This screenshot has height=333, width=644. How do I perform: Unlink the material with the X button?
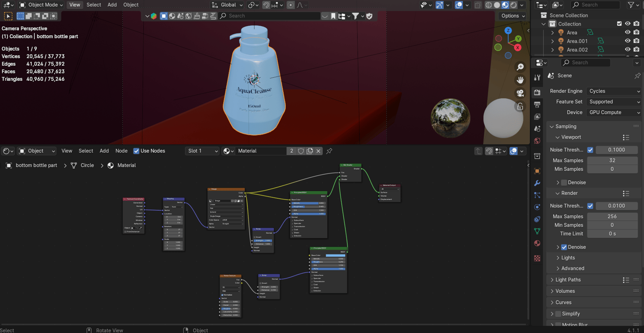[x=318, y=151]
